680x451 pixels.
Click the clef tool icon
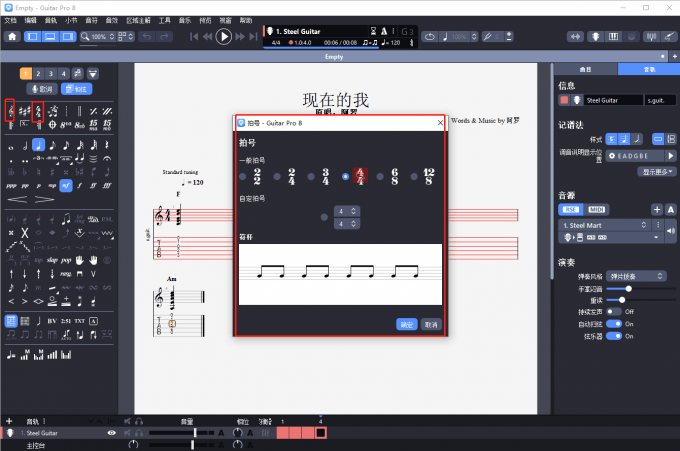[10, 111]
